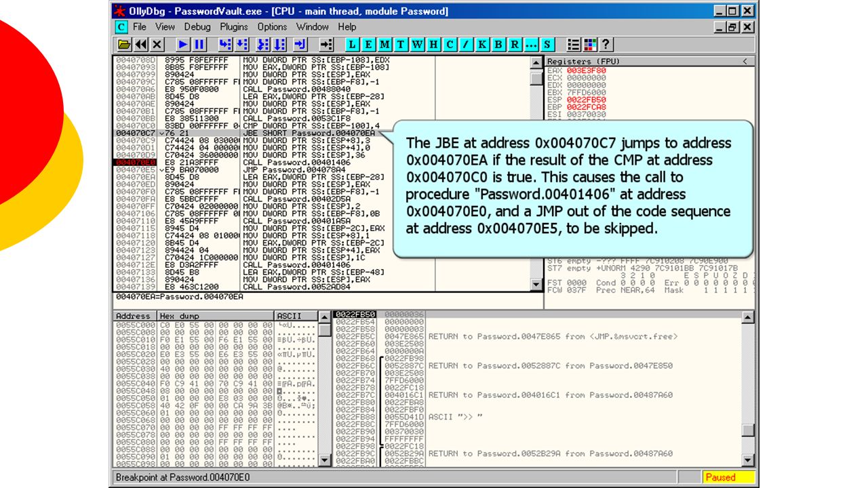Open the Window menu
Viewport: 868px width, 488px height.
(313, 27)
